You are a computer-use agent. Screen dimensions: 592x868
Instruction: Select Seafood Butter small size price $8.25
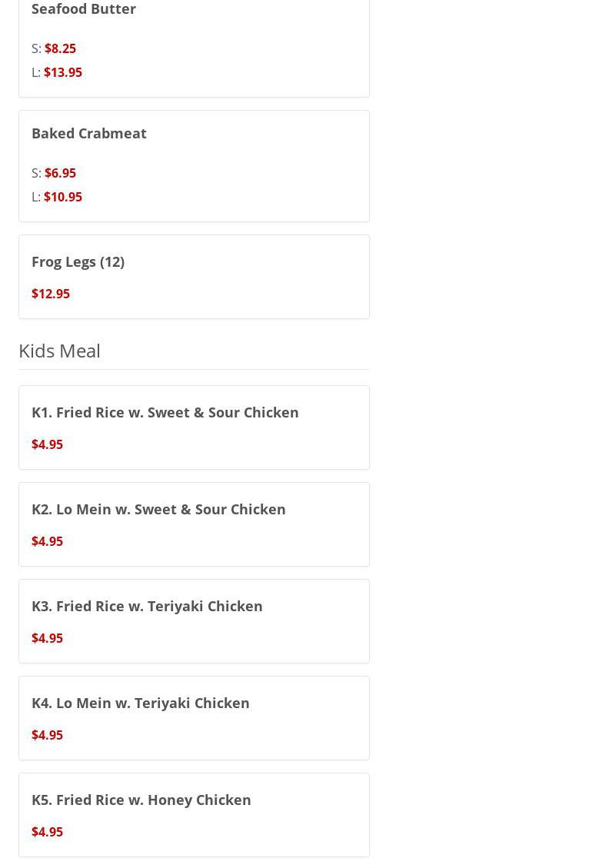click(60, 48)
